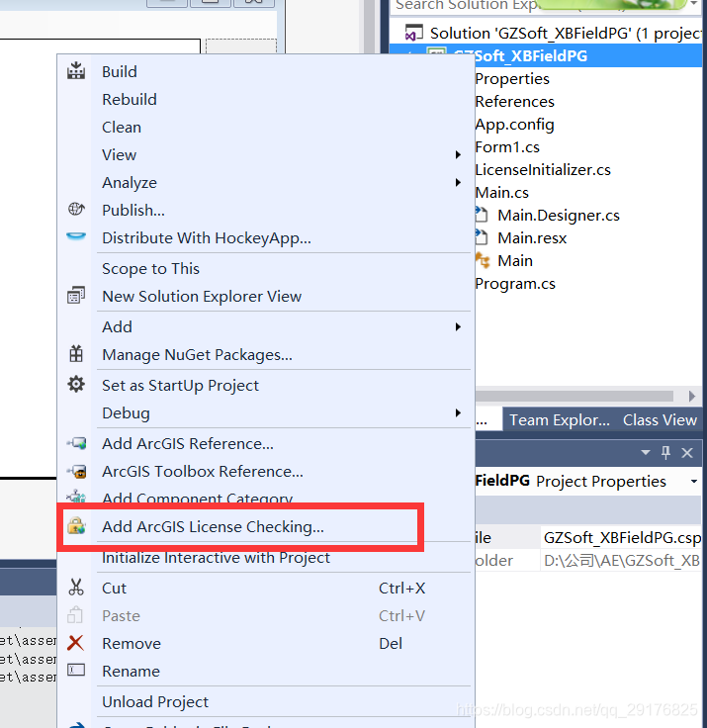Screen dimensions: 707x728
Task: Expand the Debug submenu arrow
Action: [458, 412]
